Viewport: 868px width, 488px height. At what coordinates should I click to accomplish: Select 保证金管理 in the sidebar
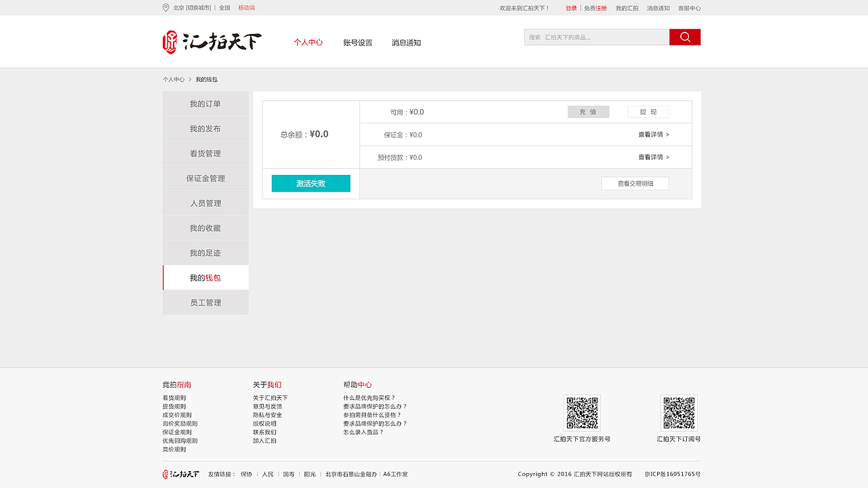click(205, 178)
